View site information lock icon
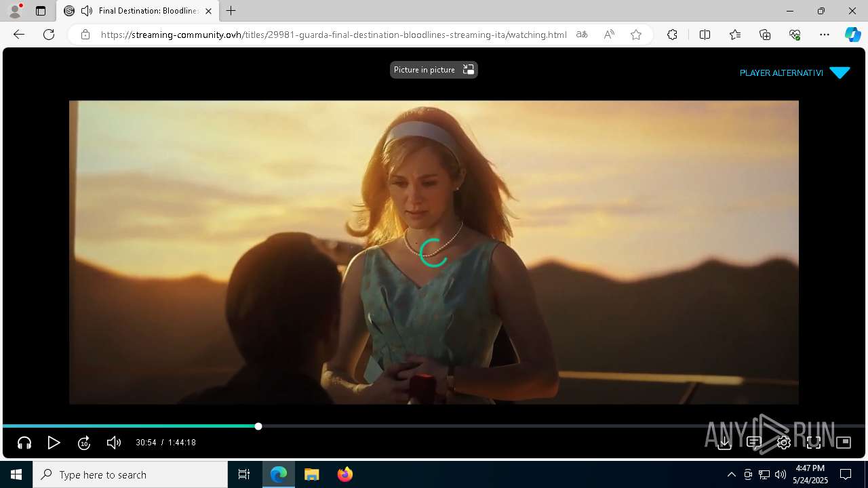 [x=85, y=35]
